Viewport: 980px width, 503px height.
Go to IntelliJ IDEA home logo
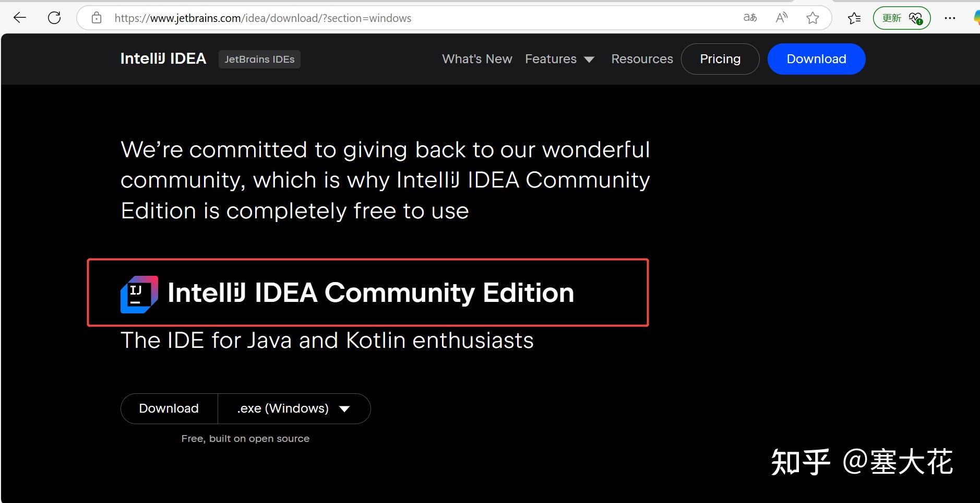coord(163,59)
